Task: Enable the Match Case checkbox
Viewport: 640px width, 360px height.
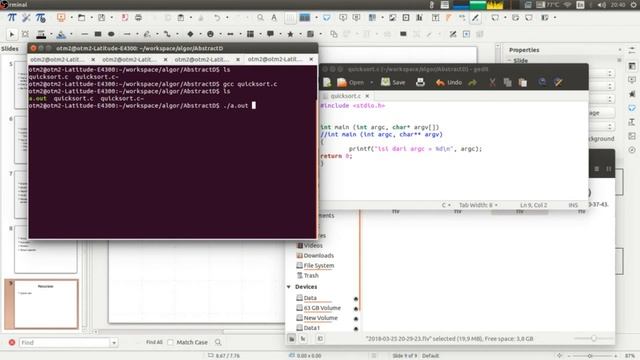Action: tap(170, 342)
